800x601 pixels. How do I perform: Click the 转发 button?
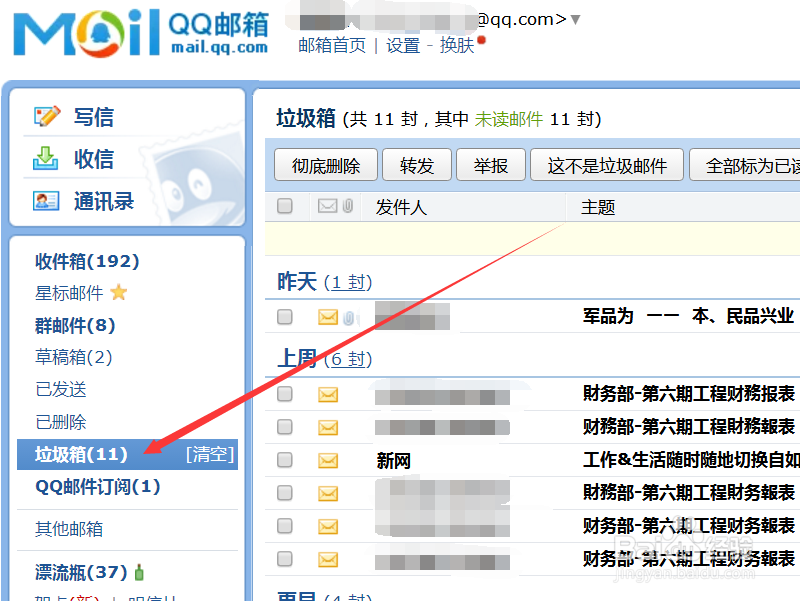(x=417, y=165)
